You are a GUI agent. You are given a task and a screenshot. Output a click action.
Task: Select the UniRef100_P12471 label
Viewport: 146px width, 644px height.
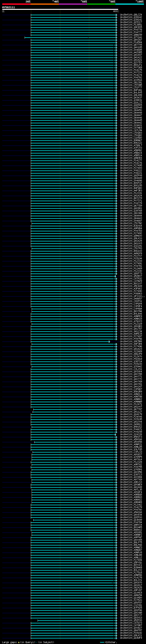131,405
